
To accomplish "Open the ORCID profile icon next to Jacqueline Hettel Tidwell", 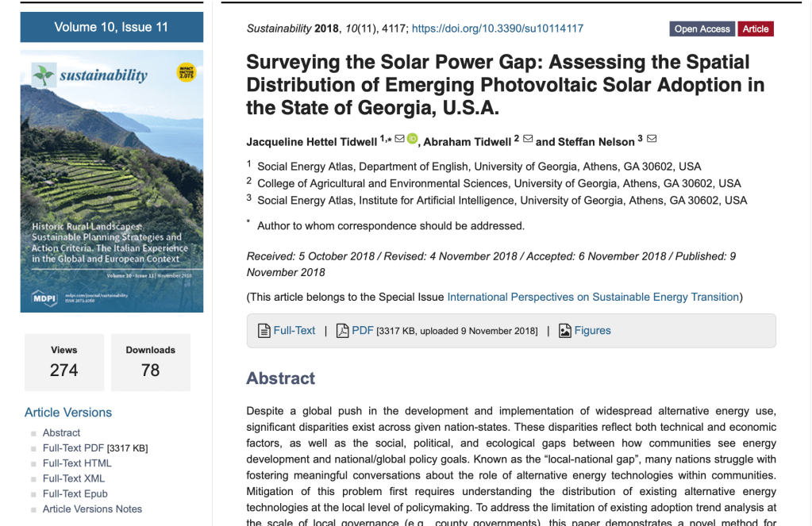I will (x=410, y=136).
